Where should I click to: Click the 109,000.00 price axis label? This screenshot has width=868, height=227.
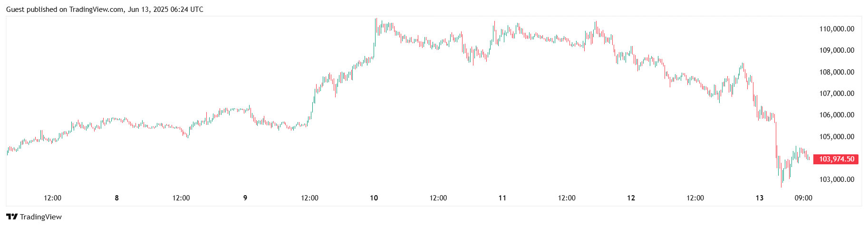coord(836,50)
